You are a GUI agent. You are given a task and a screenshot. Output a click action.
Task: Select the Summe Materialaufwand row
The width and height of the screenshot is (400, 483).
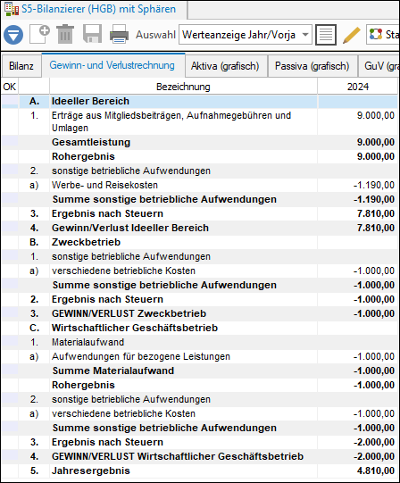(x=199, y=371)
